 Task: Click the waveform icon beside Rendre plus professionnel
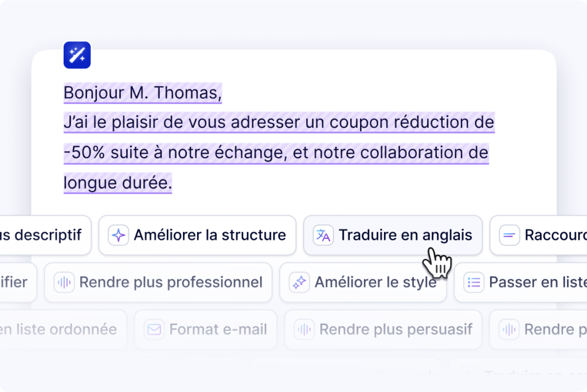64,282
